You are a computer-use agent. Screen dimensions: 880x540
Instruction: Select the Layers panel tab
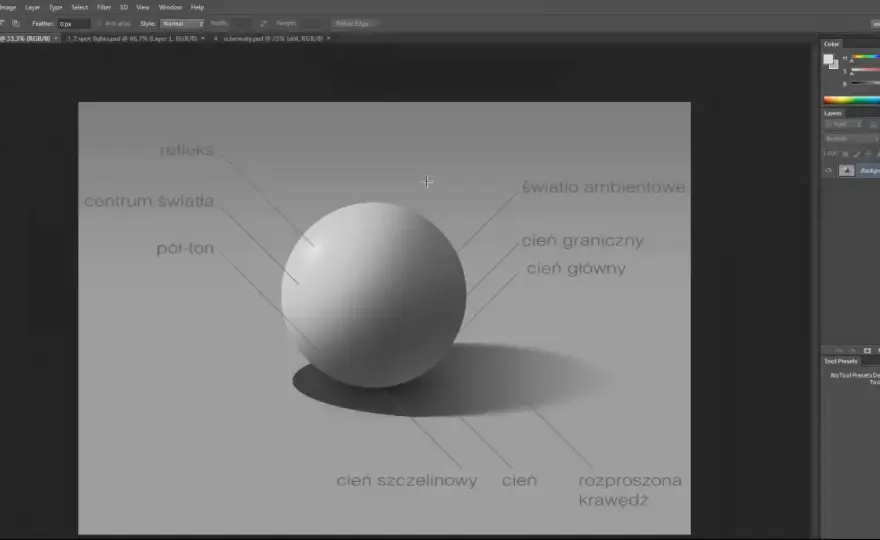(833, 113)
